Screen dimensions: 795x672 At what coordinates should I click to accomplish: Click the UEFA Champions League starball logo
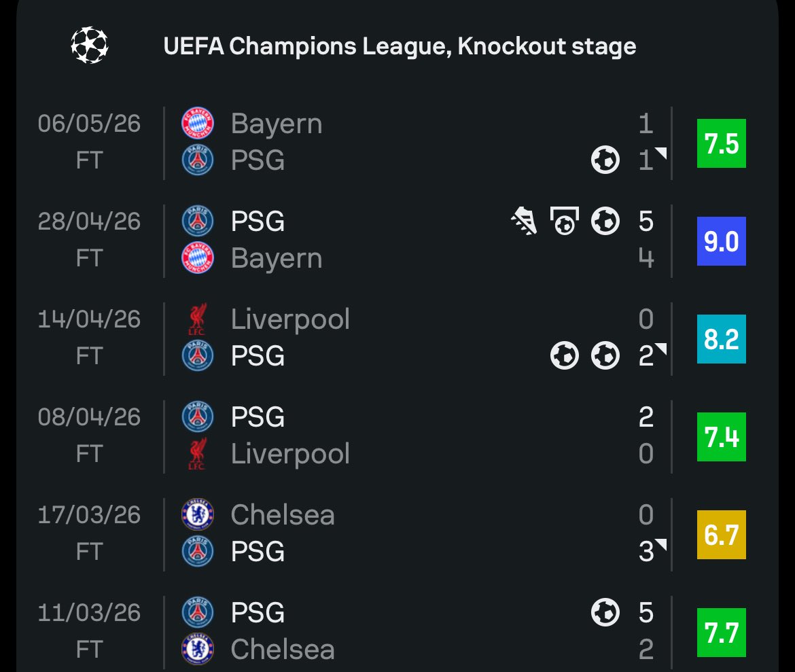(90, 45)
